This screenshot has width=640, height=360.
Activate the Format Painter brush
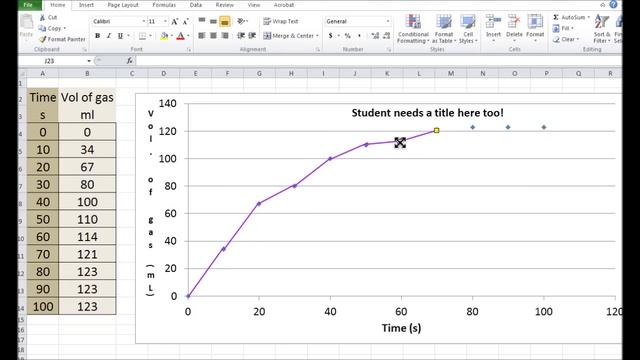(42, 39)
